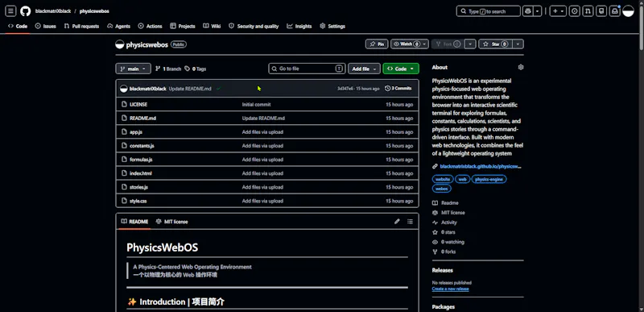Open the constants.js file

click(x=142, y=145)
